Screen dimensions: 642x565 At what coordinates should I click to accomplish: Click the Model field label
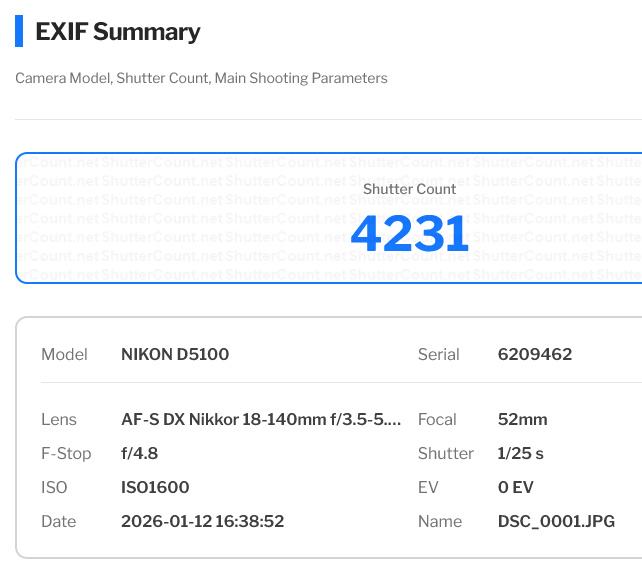click(x=64, y=354)
